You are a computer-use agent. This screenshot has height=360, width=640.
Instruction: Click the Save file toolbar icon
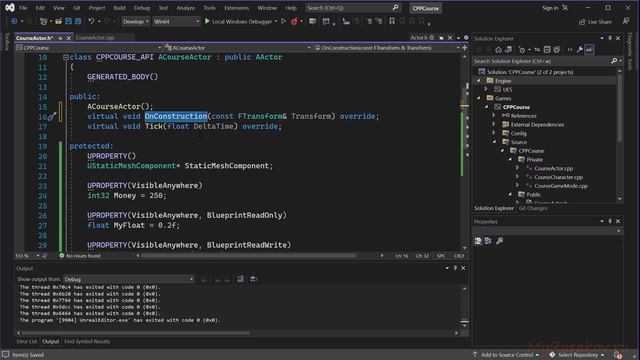68,21
